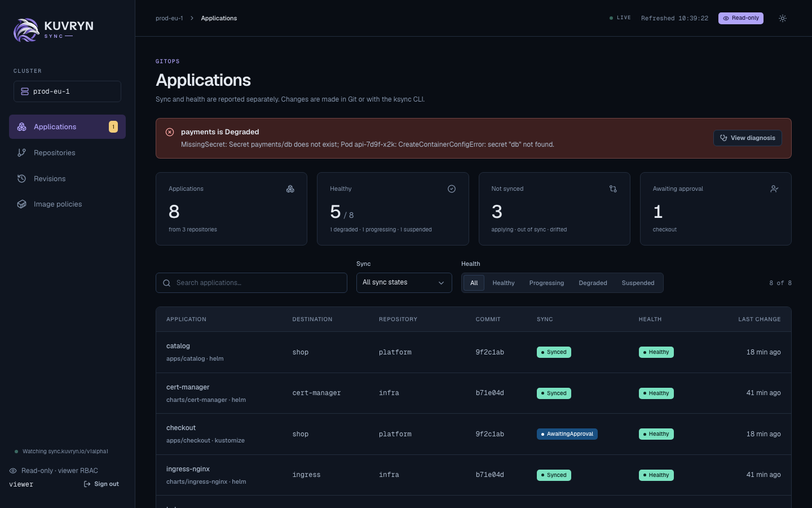Click the red error icon in the Degraded alert
This screenshot has width=812, height=508.
tap(170, 132)
